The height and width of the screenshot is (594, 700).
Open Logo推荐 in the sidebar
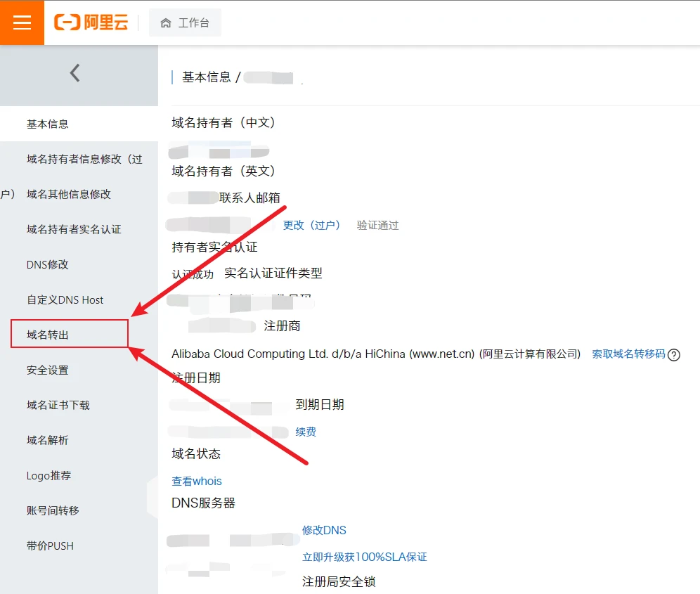48,476
